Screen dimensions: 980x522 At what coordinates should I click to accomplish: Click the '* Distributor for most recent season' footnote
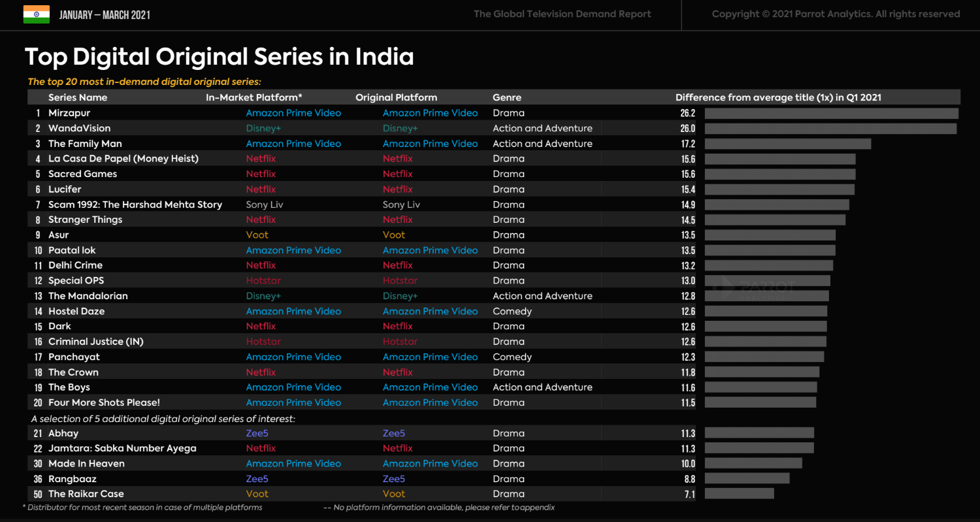pyautogui.click(x=142, y=508)
